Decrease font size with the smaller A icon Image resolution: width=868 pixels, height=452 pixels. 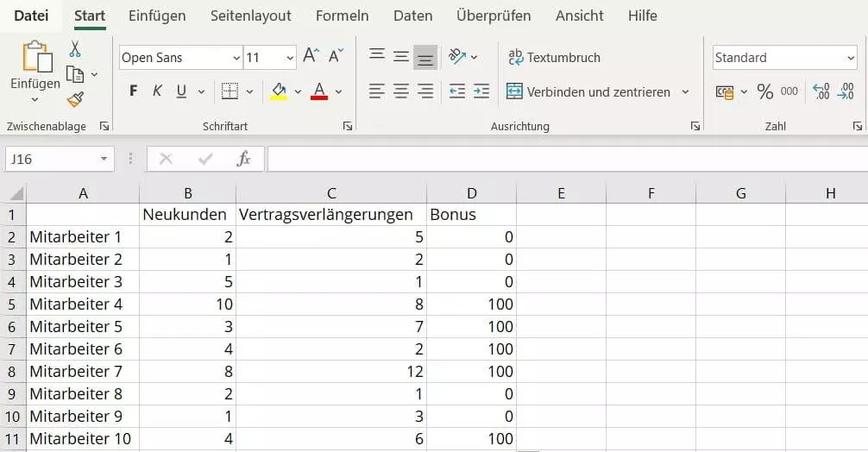click(336, 55)
